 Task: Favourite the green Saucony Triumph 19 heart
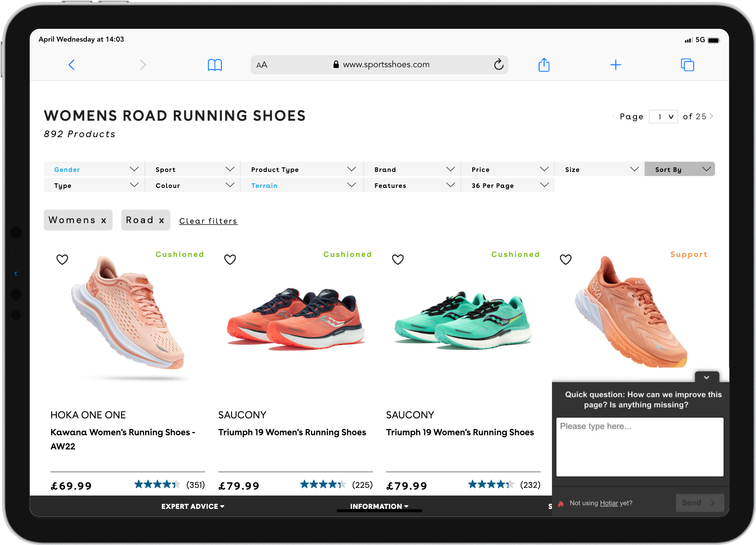(x=398, y=260)
